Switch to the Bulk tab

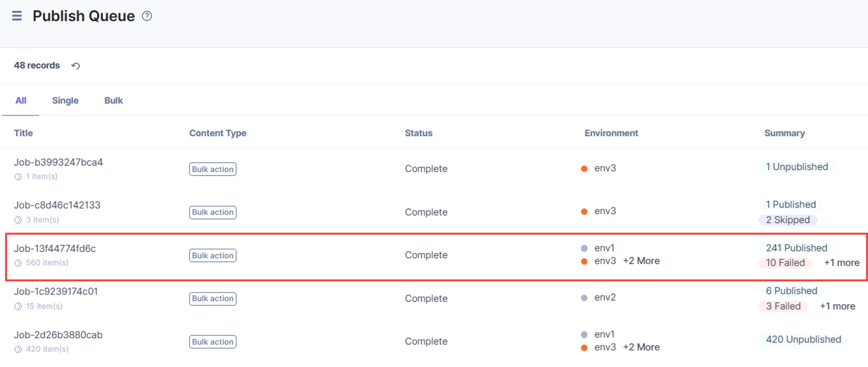coord(113,100)
